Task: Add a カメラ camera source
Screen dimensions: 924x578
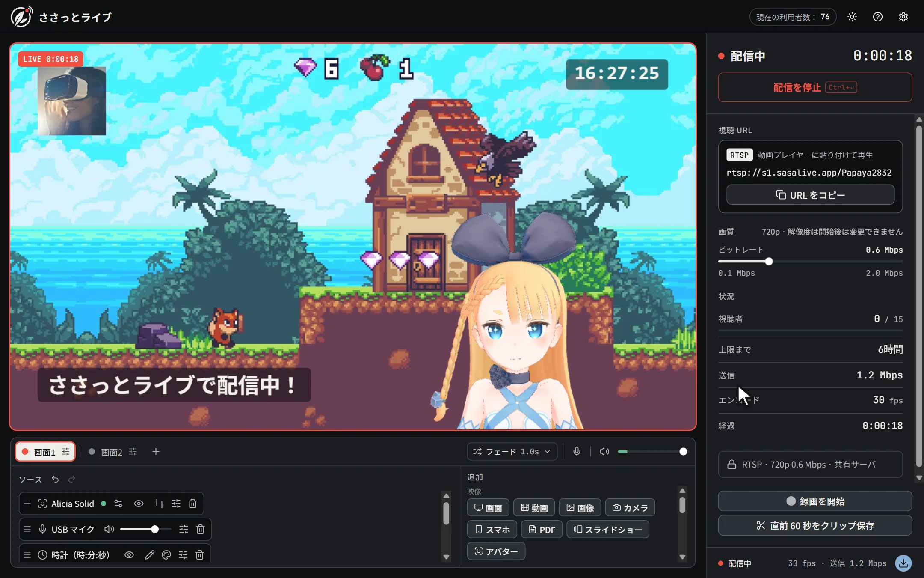Action: tap(630, 508)
